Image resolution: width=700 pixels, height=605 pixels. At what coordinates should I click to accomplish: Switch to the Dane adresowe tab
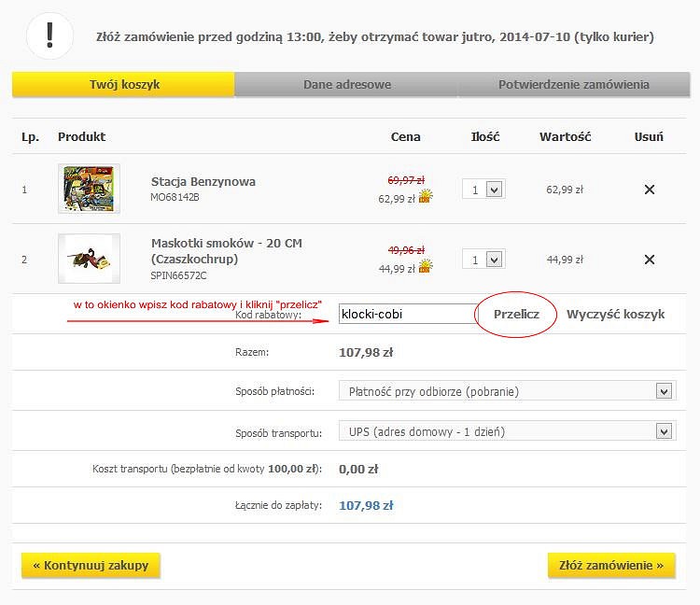point(346,85)
